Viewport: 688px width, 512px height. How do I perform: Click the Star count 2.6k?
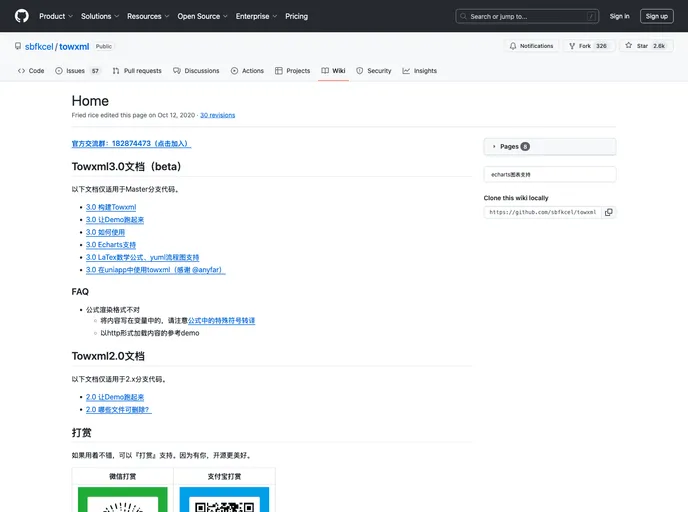tap(659, 46)
